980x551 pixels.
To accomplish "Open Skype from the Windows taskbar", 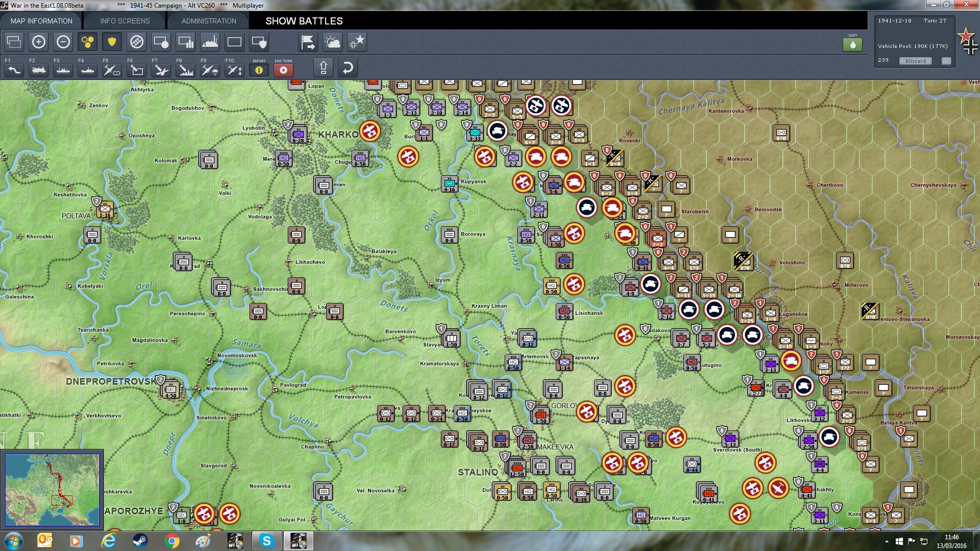I will [x=266, y=541].
